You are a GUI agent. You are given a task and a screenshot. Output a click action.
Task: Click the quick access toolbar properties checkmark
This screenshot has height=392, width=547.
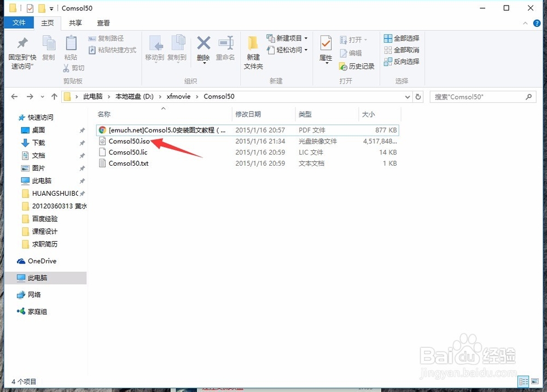pos(30,8)
